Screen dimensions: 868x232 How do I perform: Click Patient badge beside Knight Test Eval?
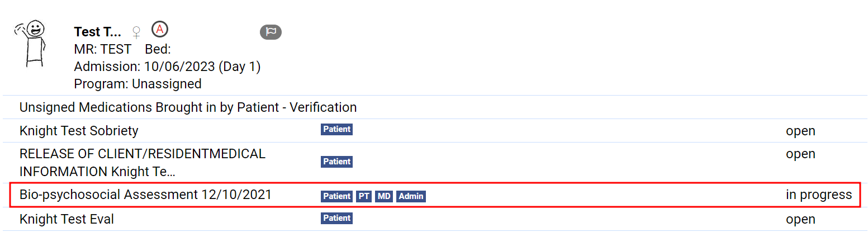336,218
